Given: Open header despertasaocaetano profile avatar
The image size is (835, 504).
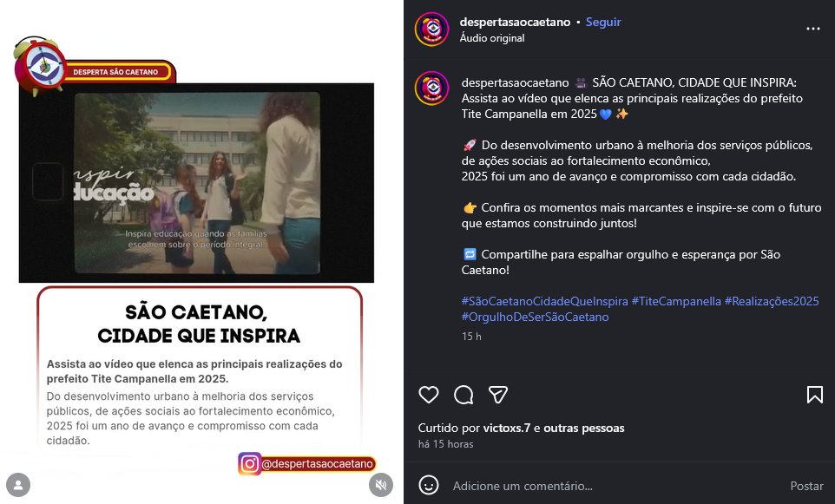Looking at the screenshot, I should pos(432,29).
